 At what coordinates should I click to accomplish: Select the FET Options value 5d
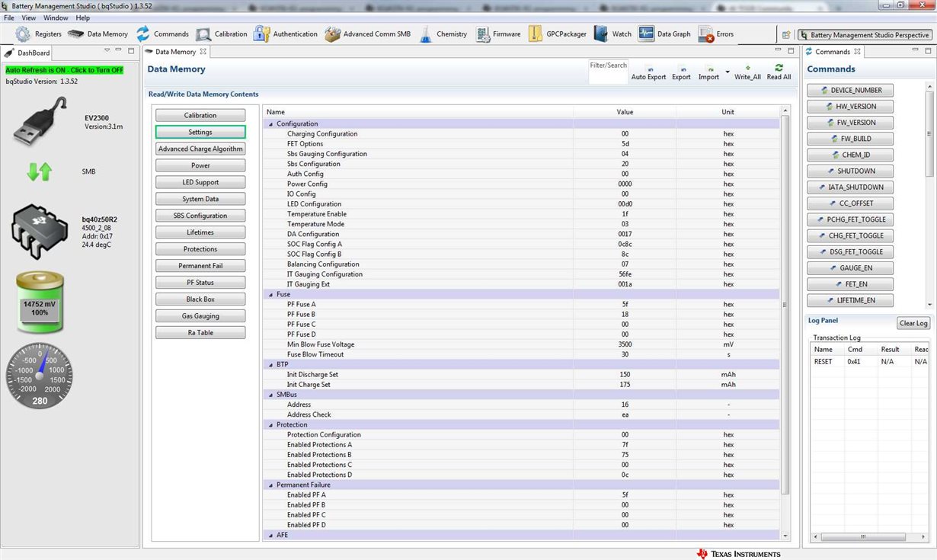(625, 144)
